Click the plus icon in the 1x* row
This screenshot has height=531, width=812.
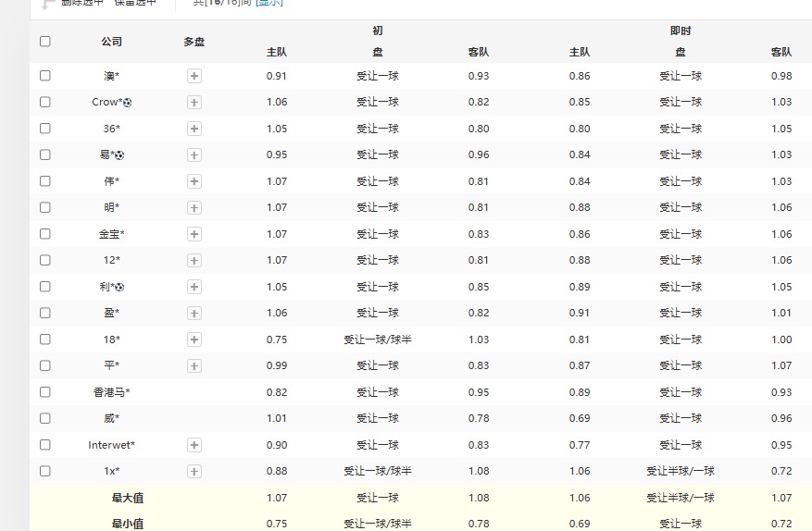coord(194,472)
